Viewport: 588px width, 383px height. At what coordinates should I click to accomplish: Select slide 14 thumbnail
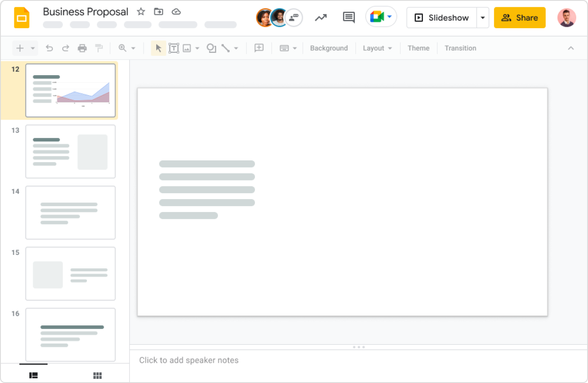click(x=71, y=212)
